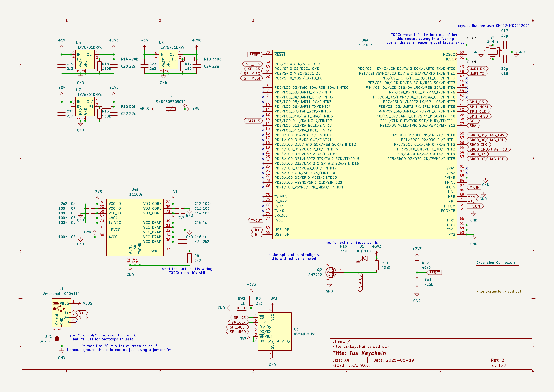Select the JP1 jumper symbol
This screenshot has width=554, height=392.
point(57,339)
